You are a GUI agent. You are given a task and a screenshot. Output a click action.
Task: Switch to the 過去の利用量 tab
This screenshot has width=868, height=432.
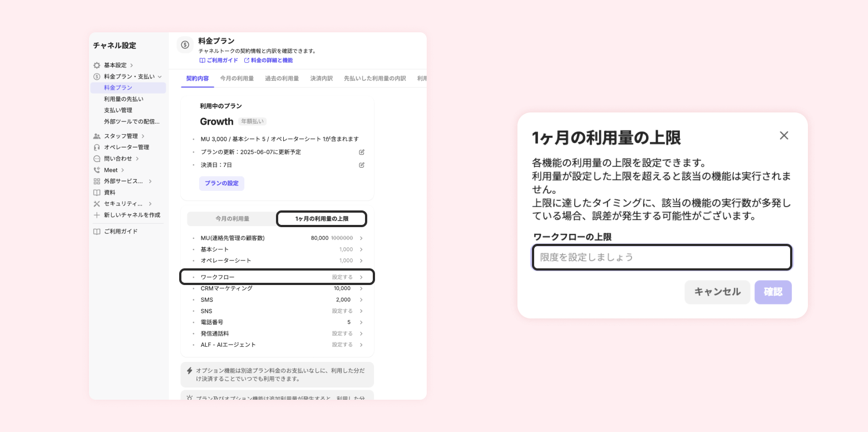[282, 78]
